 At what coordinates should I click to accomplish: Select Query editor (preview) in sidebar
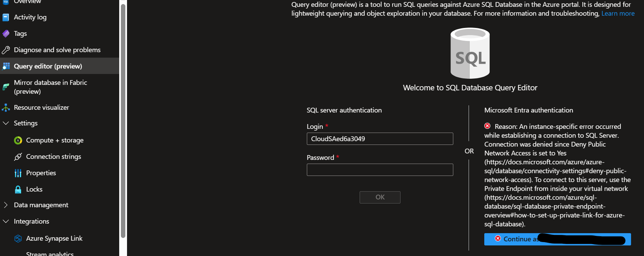60,66
